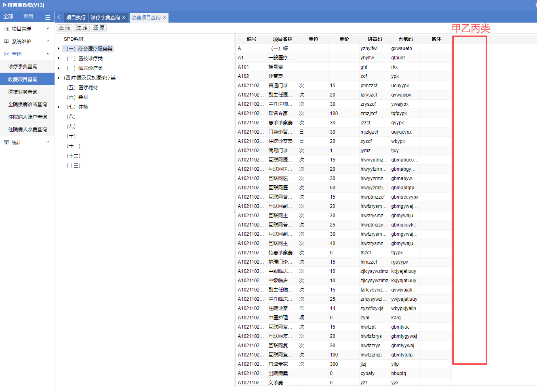Select (三) 临床诊疗类 in the tree

coord(84,68)
